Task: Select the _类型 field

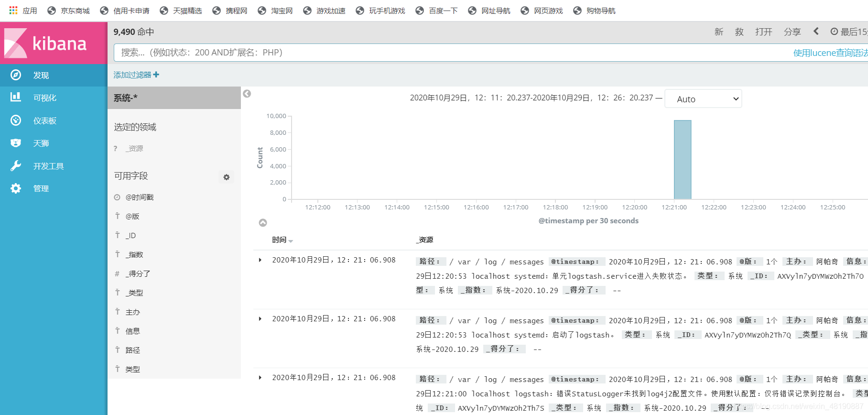Action: point(134,293)
